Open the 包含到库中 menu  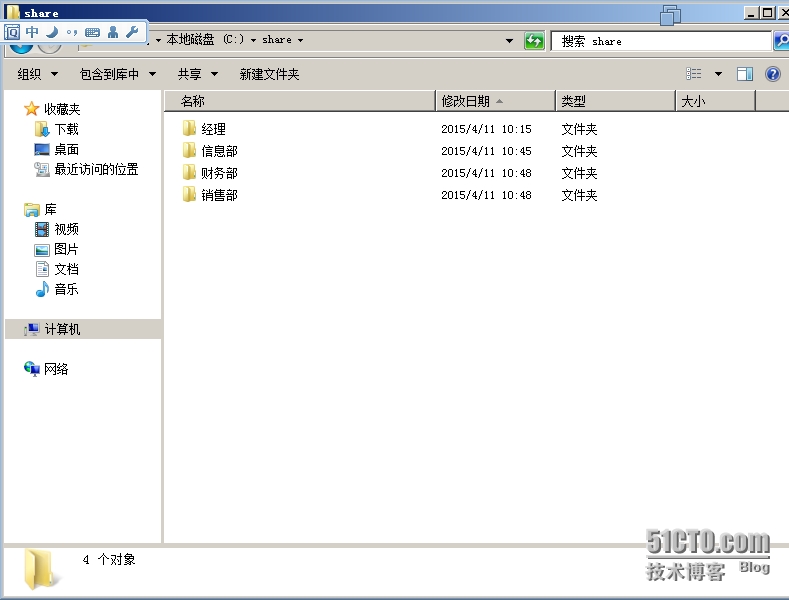118,74
